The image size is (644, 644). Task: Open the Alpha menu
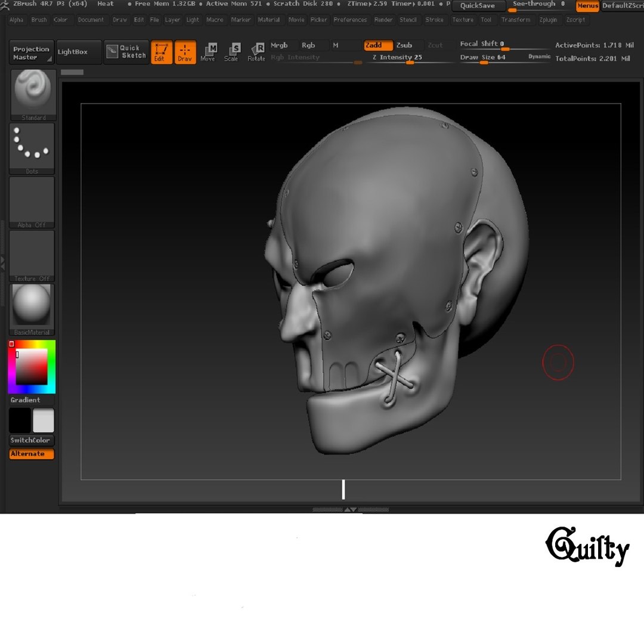pyautogui.click(x=17, y=20)
